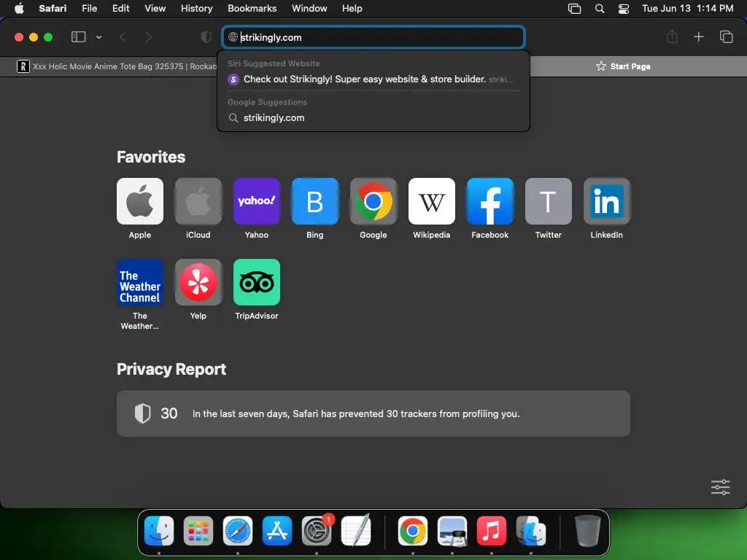Open Trash from the Dock
Screen dimensions: 747x560
[x=588, y=531]
